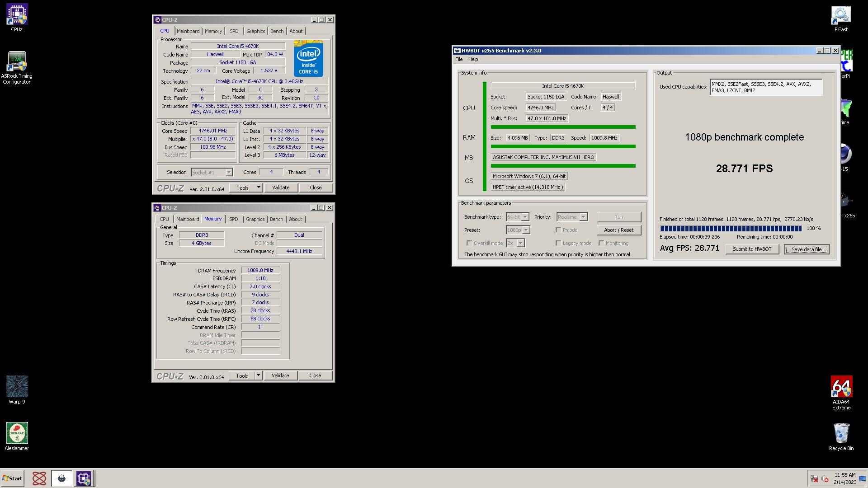
Task: Click the Multiplier x 47.0 value
Action: [213, 139]
